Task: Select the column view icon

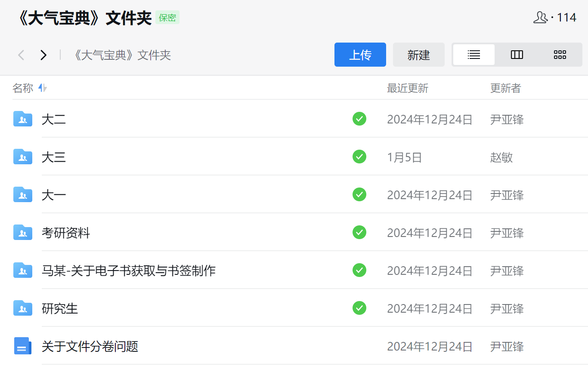Action: 517,55
